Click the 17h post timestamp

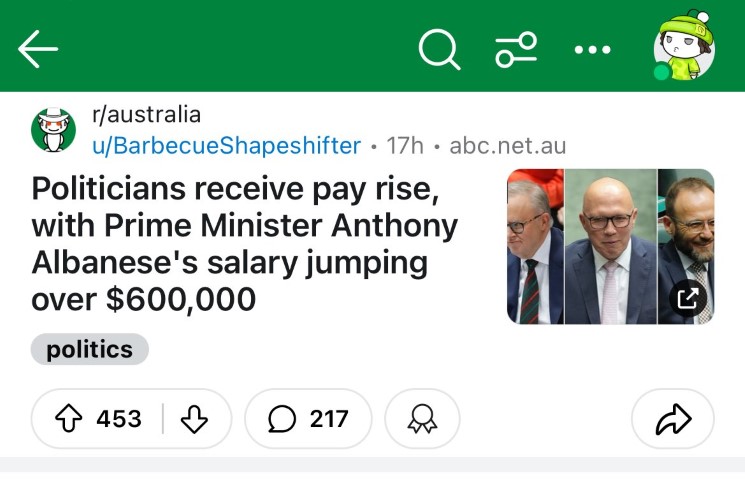click(x=405, y=145)
